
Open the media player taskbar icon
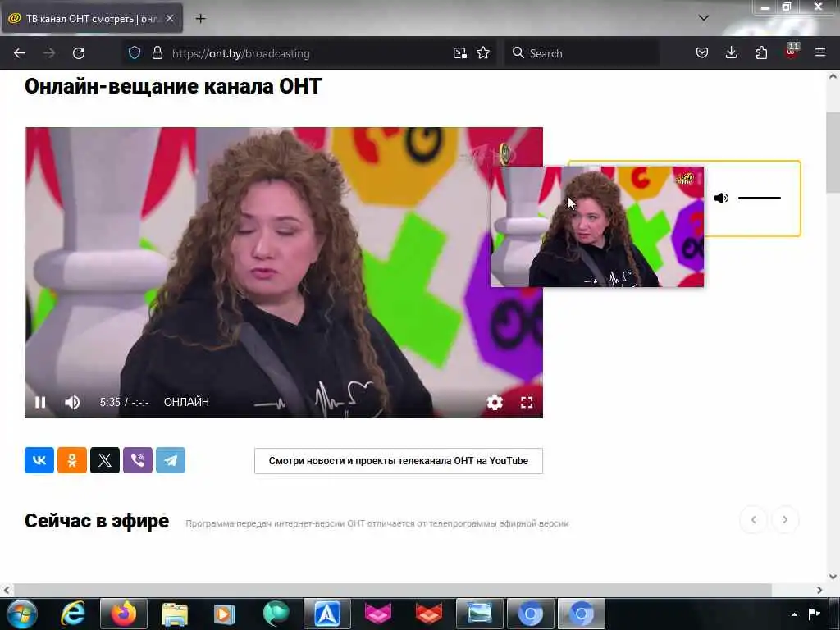pyautogui.click(x=225, y=614)
